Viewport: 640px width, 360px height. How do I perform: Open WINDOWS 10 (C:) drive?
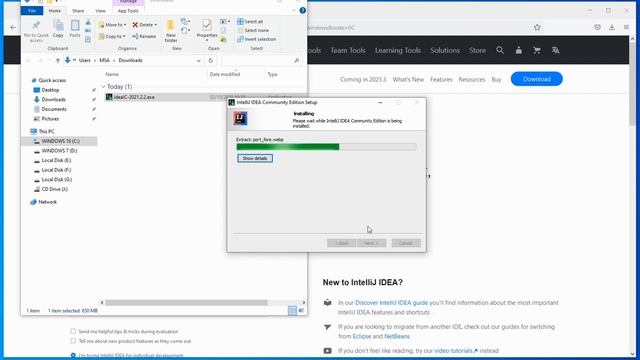pyautogui.click(x=60, y=141)
